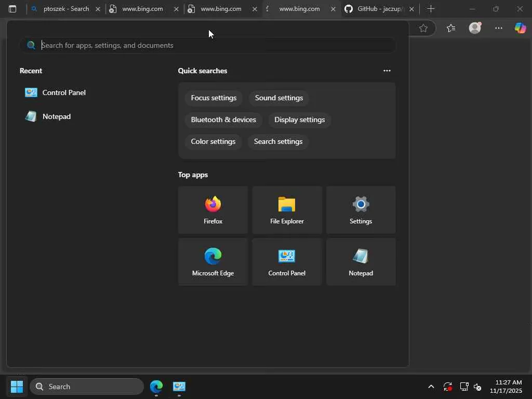Open the Edge favorites list icon
Viewport: 532px width, 399px height.
[x=451, y=28]
